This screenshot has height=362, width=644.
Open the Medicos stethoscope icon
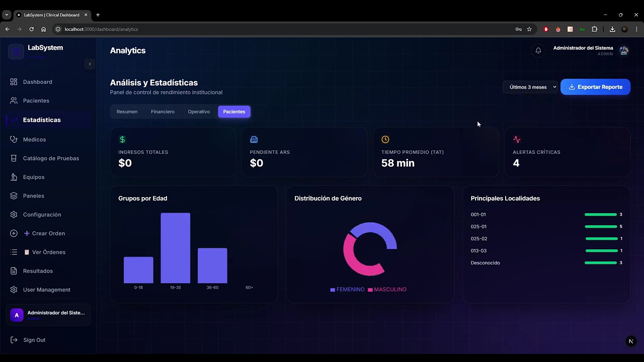pos(14,139)
